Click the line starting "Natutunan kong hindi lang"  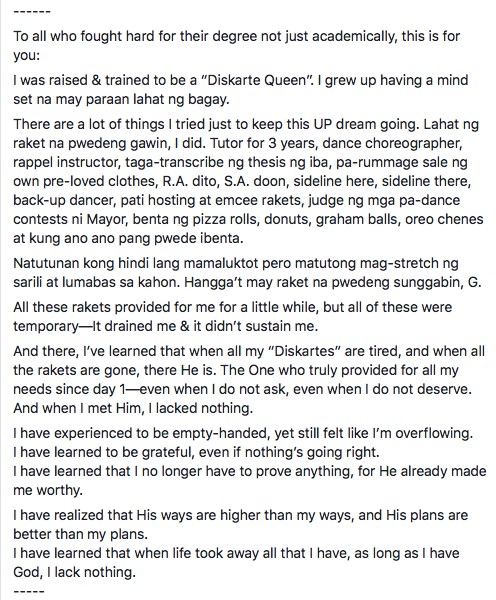236,264
